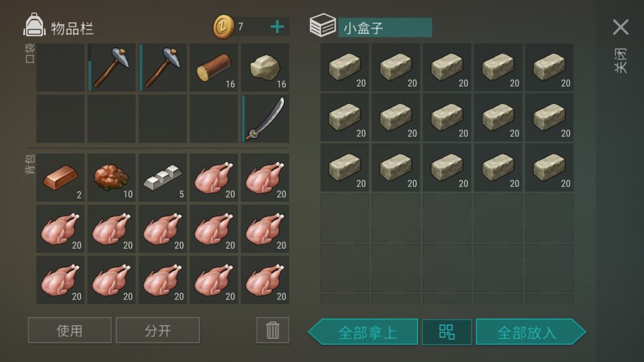Click the 分开 split button
Screen dimensions: 644x362
pyautogui.click(x=157, y=330)
